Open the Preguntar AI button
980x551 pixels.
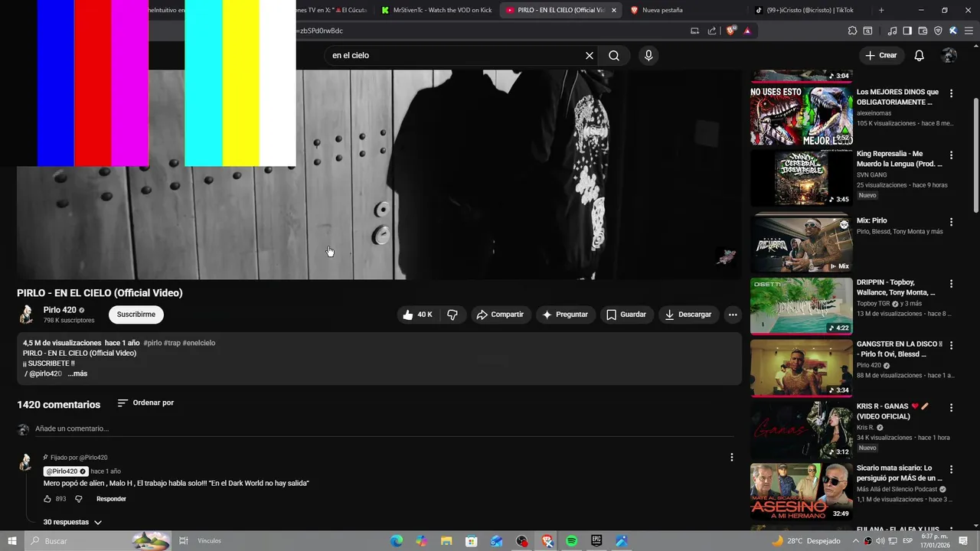click(x=565, y=315)
